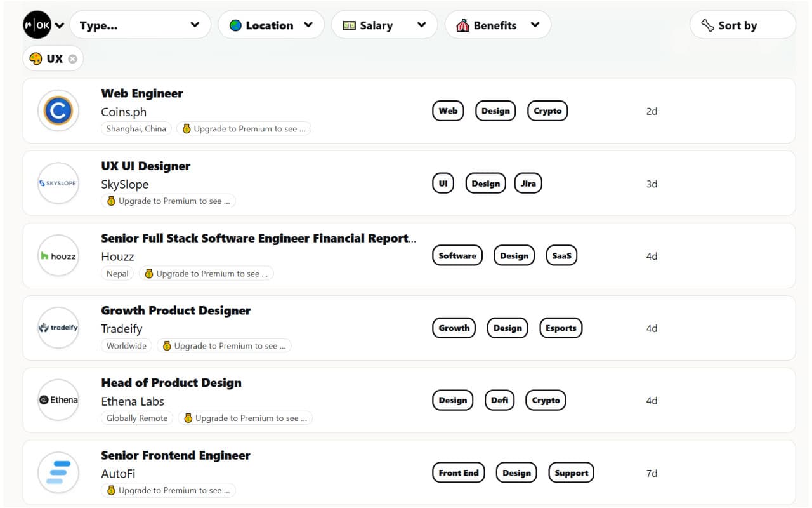This screenshot has width=812, height=508.
Task: Select the Ethena Labs logo
Action: [58, 401]
